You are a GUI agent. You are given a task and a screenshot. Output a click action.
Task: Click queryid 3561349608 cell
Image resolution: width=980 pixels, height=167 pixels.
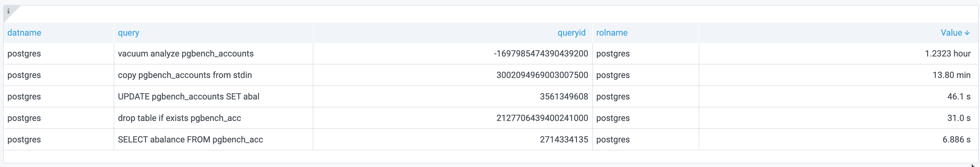[563, 97]
